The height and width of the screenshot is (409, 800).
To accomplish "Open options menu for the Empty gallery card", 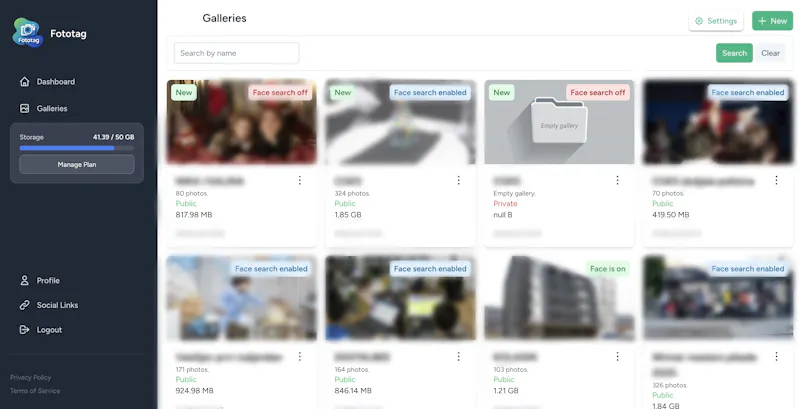I will pos(617,180).
